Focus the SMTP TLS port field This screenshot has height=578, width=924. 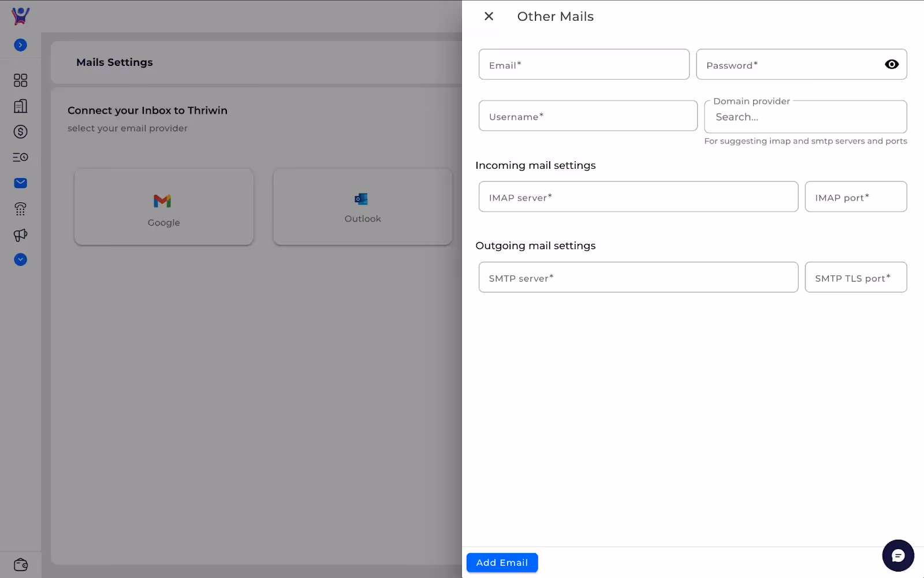855,277
